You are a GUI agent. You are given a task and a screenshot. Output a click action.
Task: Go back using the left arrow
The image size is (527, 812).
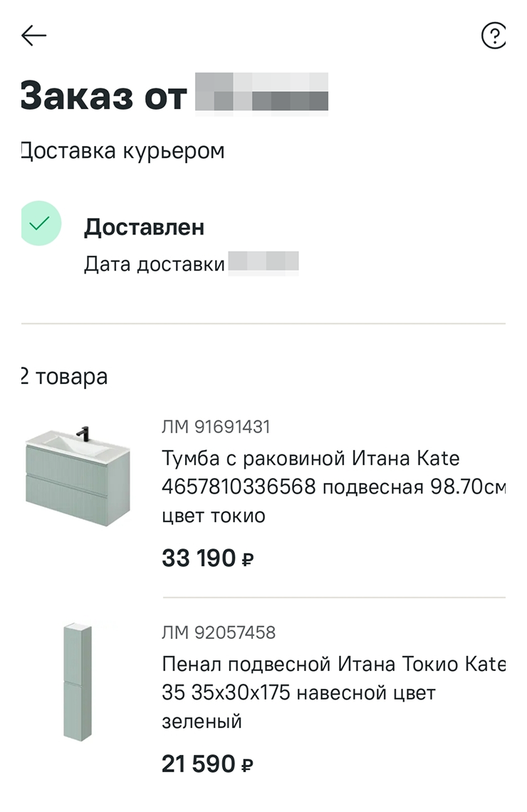[33, 36]
